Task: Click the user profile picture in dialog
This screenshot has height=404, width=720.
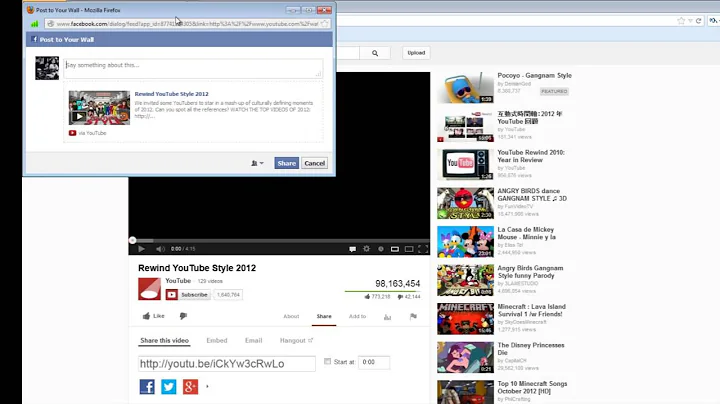Action: click(x=47, y=68)
